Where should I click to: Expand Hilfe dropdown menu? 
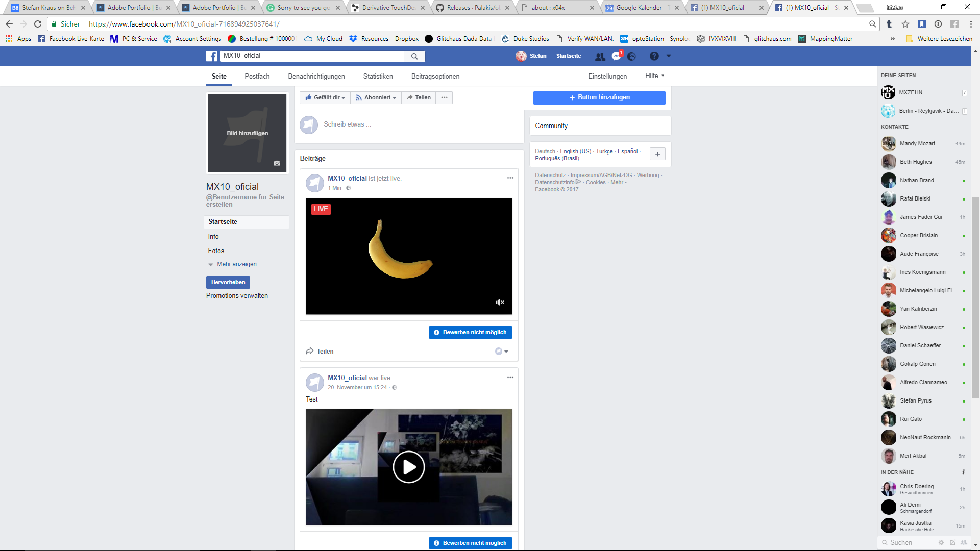pos(655,76)
